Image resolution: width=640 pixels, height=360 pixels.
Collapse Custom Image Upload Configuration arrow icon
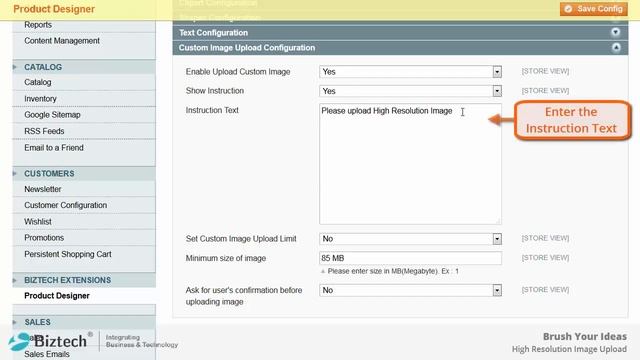click(616, 48)
